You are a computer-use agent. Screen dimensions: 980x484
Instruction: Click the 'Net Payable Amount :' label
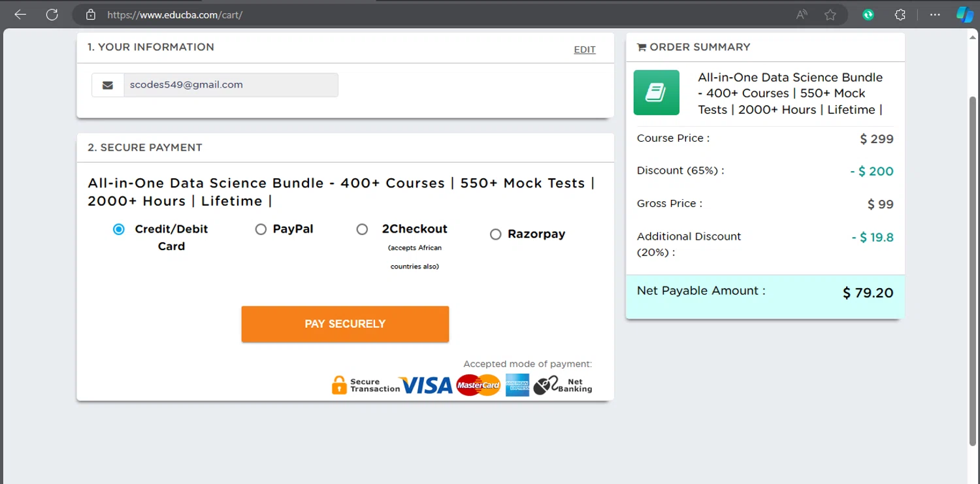tap(701, 291)
